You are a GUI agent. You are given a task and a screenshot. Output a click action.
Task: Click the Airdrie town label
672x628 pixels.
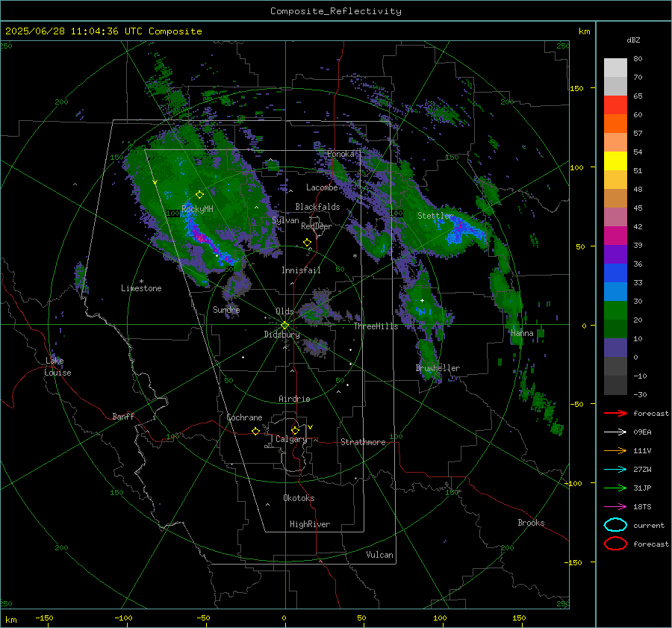pyautogui.click(x=294, y=399)
